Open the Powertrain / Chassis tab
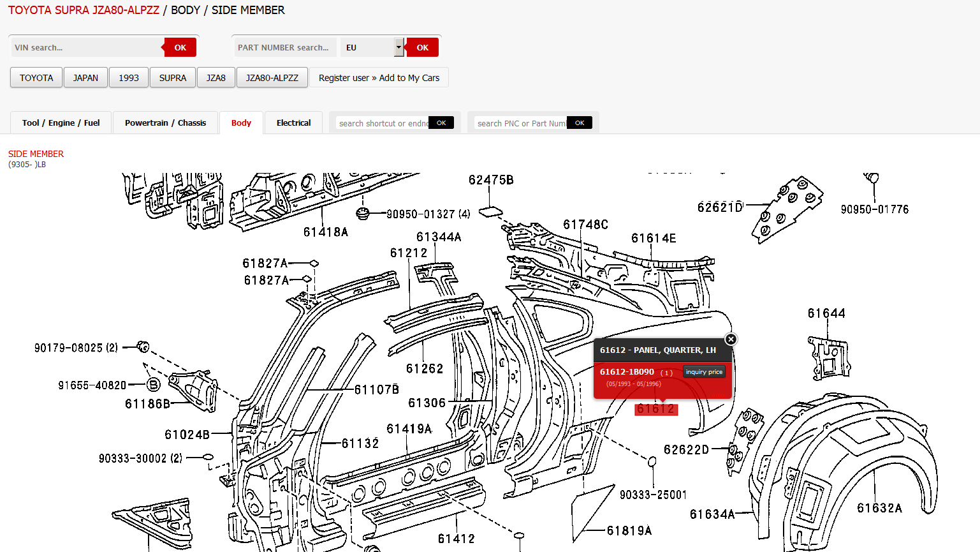 pos(165,123)
